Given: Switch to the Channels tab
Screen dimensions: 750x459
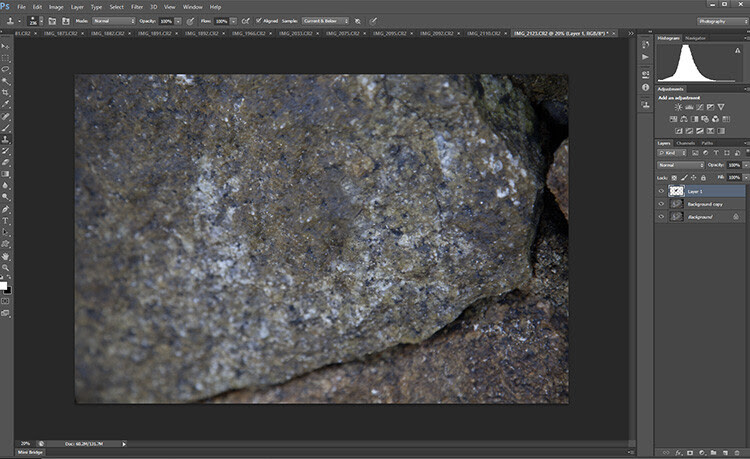Looking at the screenshot, I should [x=685, y=143].
